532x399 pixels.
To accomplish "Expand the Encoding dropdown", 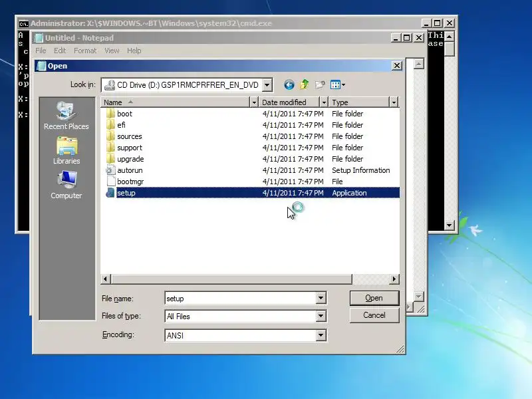I will [321, 336].
